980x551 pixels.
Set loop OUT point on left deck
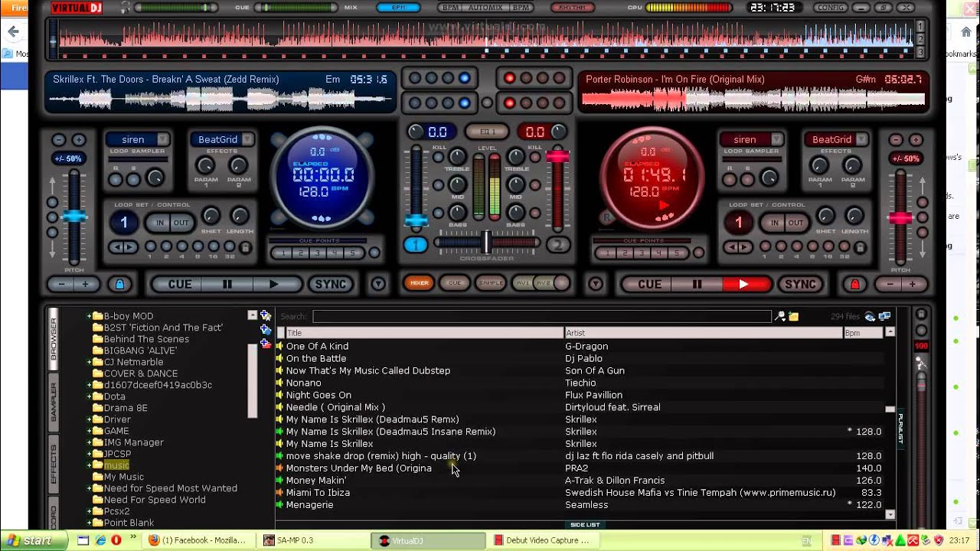181,223
